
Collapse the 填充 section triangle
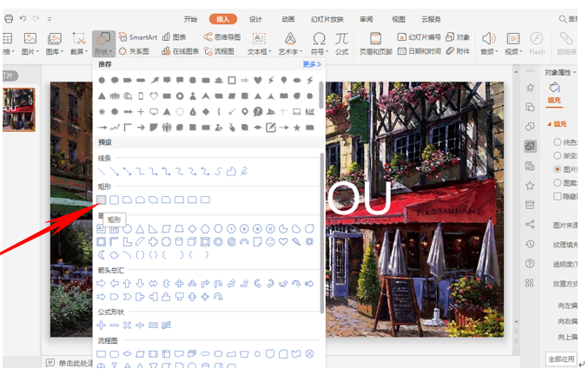tap(549, 124)
